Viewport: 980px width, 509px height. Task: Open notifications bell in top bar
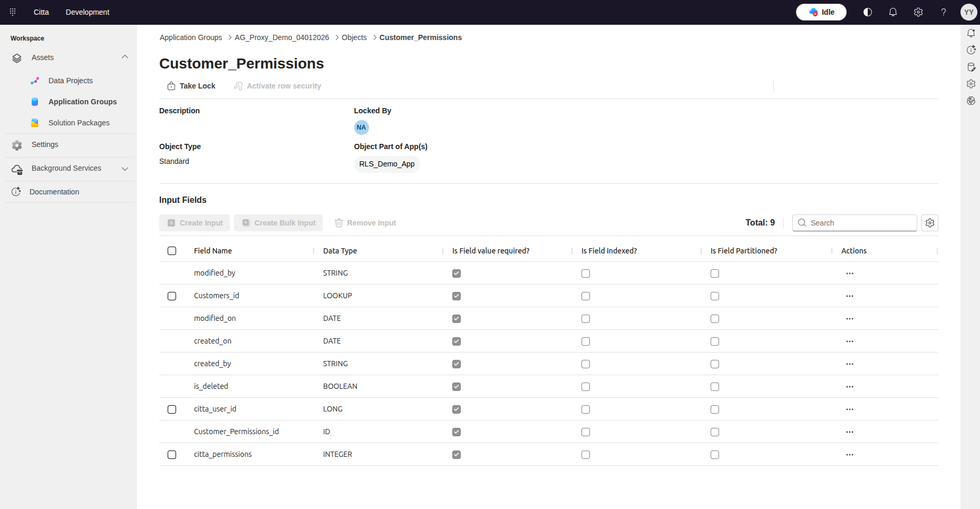pos(892,12)
